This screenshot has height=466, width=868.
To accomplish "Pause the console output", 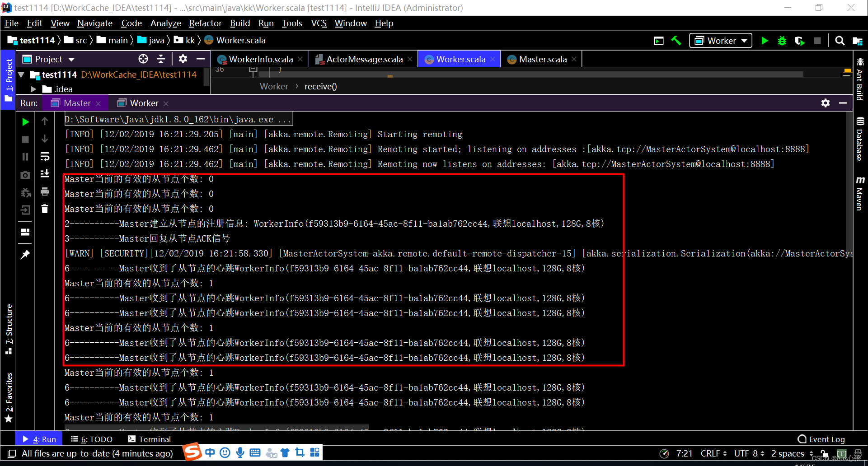I will pos(25,157).
